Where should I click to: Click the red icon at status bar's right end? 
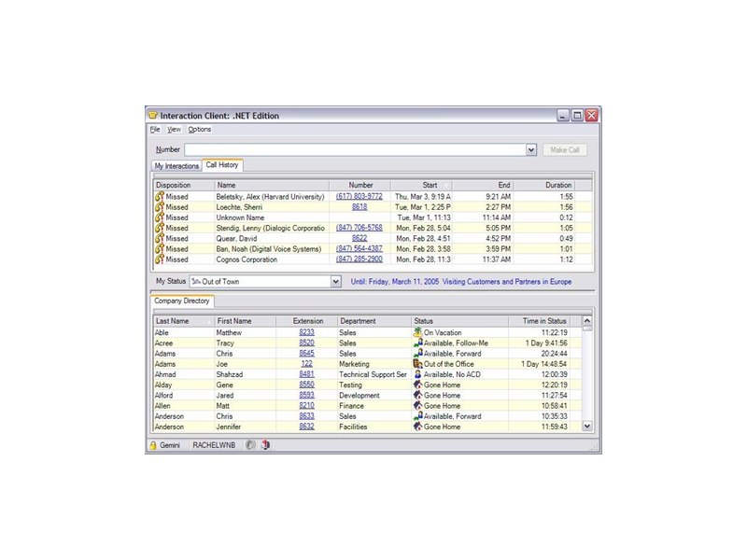coord(265,446)
